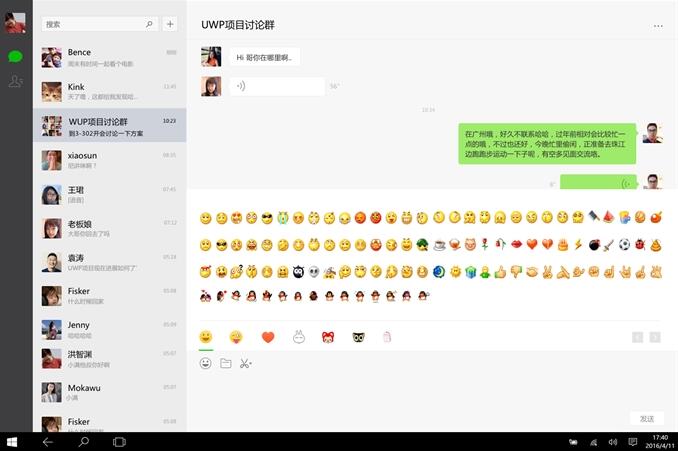Viewport: 678px width, 451px height.
Task: Insert the sunglasses cool emoji in first row
Action: 267,218
